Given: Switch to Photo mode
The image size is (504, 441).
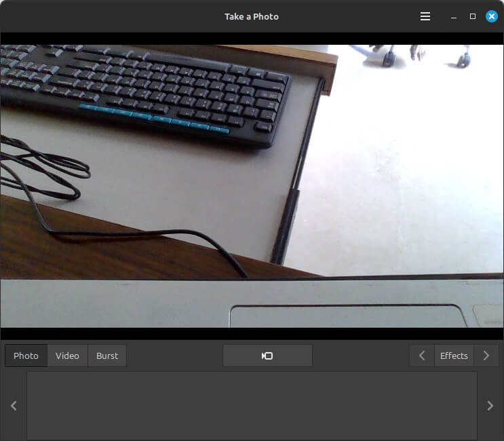Looking at the screenshot, I should 26,356.
